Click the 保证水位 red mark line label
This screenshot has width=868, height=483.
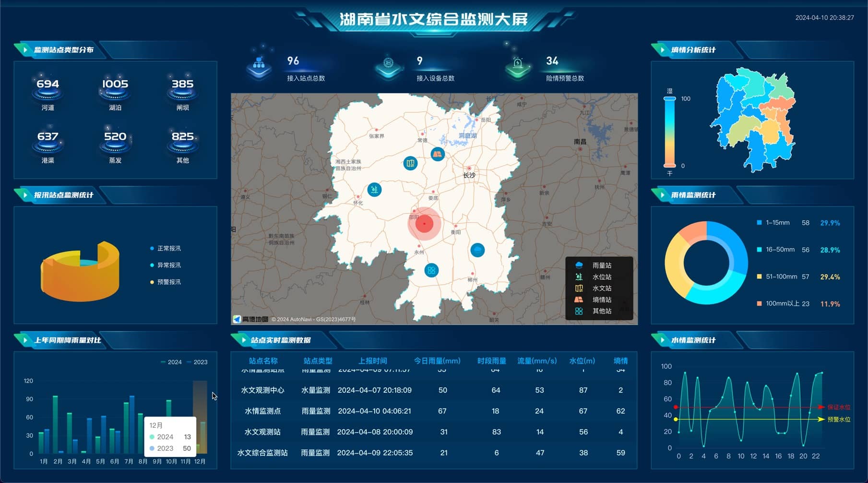click(839, 407)
